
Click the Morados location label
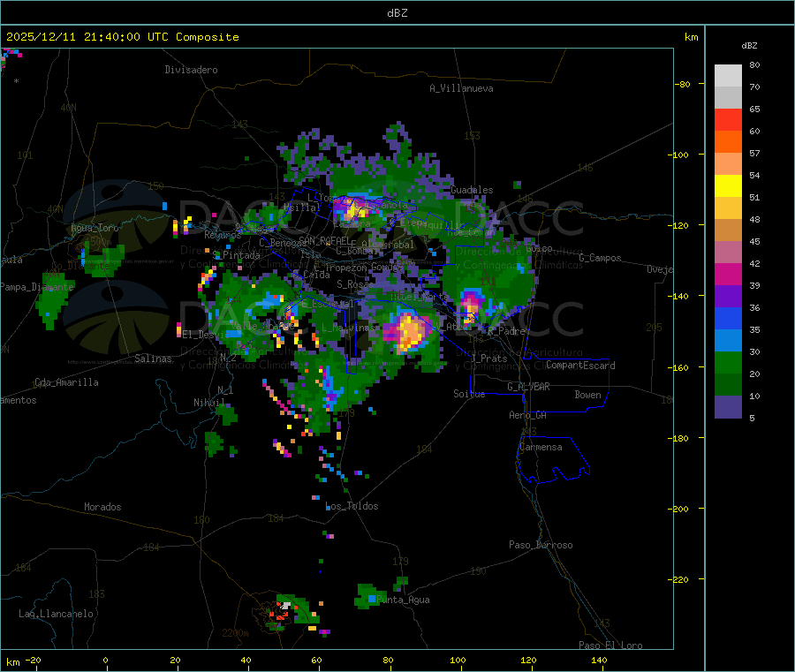(x=102, y=507)
